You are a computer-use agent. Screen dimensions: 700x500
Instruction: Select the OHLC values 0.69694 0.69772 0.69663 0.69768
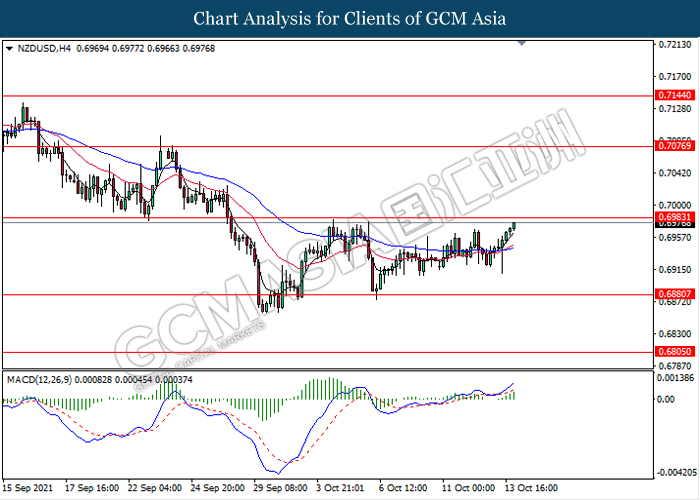tap(146, 49)
